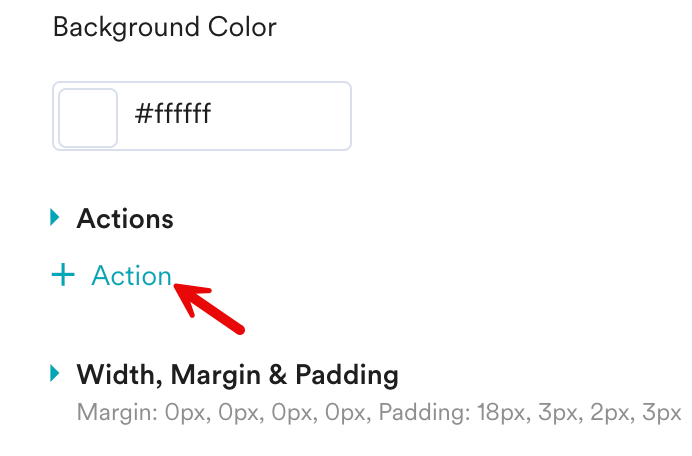Viewport: 692px width, 456px height.
Task: Pick a color from the white square
Action: [88, 117]
